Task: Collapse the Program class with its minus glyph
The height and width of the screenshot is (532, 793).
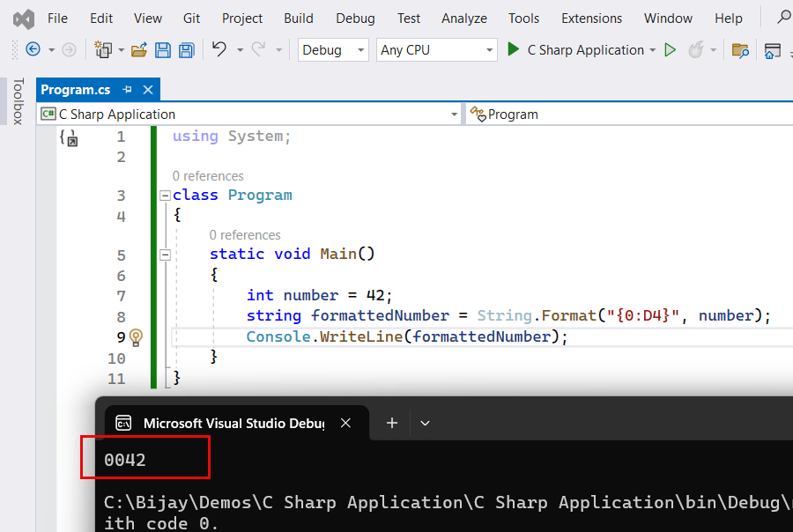Action: tap(165, 195)
